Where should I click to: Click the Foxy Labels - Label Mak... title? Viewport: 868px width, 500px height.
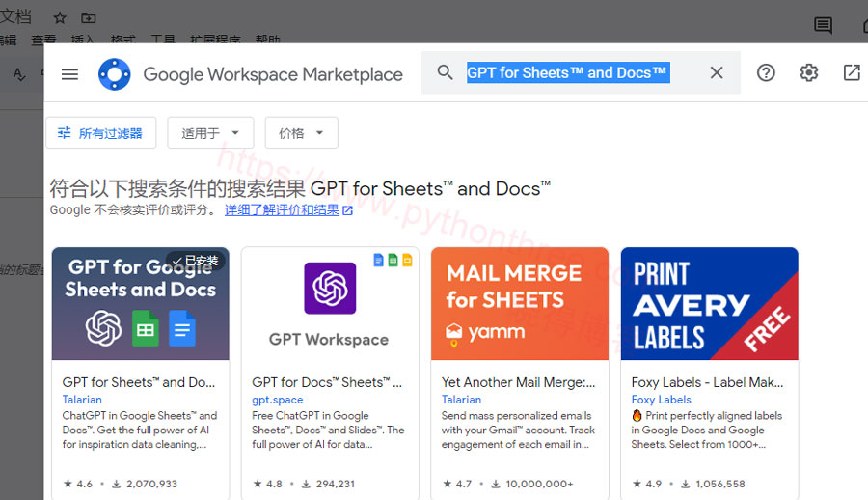point(708,382)
